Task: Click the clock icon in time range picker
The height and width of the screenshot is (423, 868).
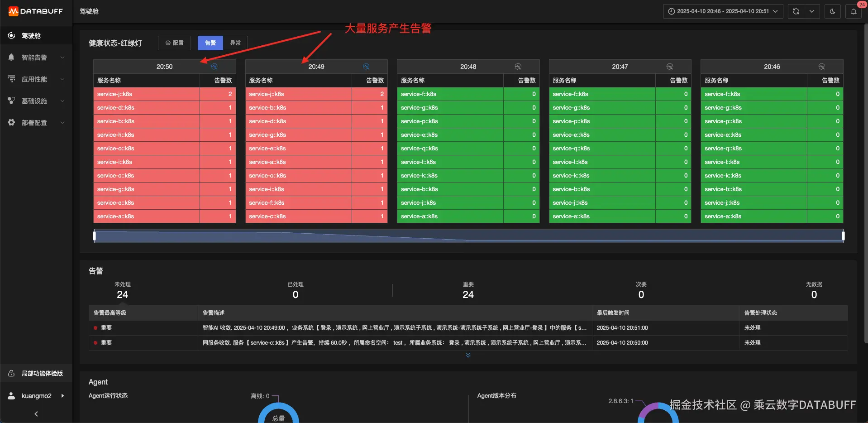Action: click(x=672, y=11)
